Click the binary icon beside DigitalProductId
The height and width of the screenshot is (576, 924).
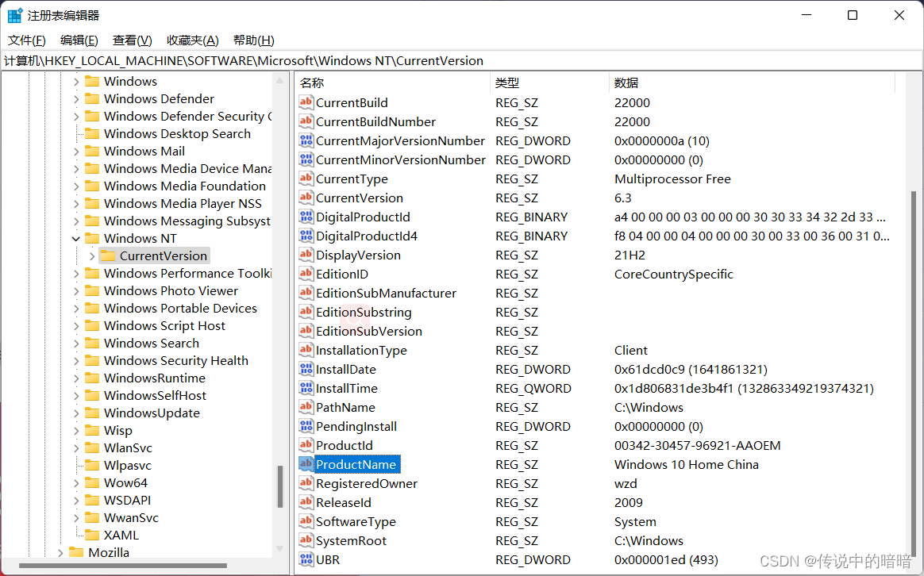point(306,217)
